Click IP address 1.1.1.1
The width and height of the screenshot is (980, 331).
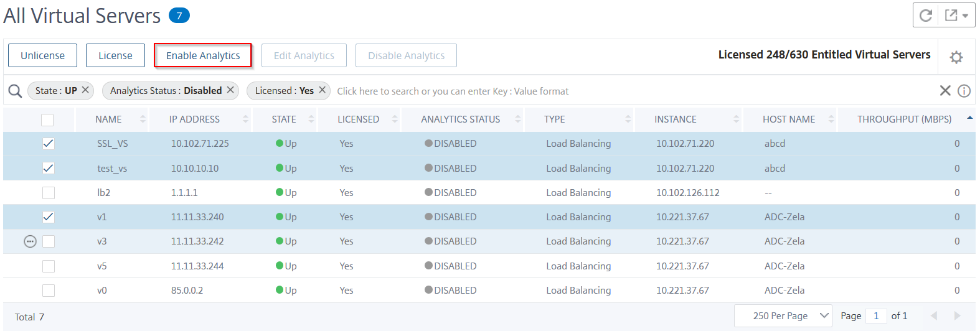coord(184,193)
